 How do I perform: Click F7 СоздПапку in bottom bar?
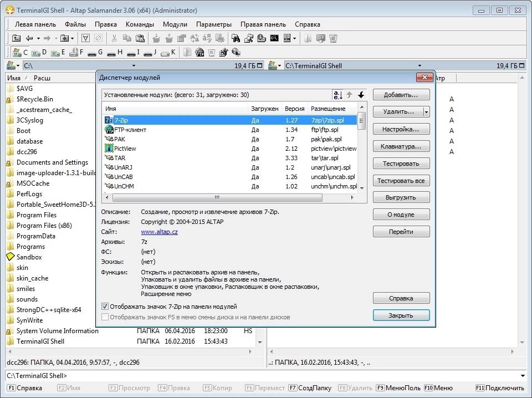click(x=310, y=388)
